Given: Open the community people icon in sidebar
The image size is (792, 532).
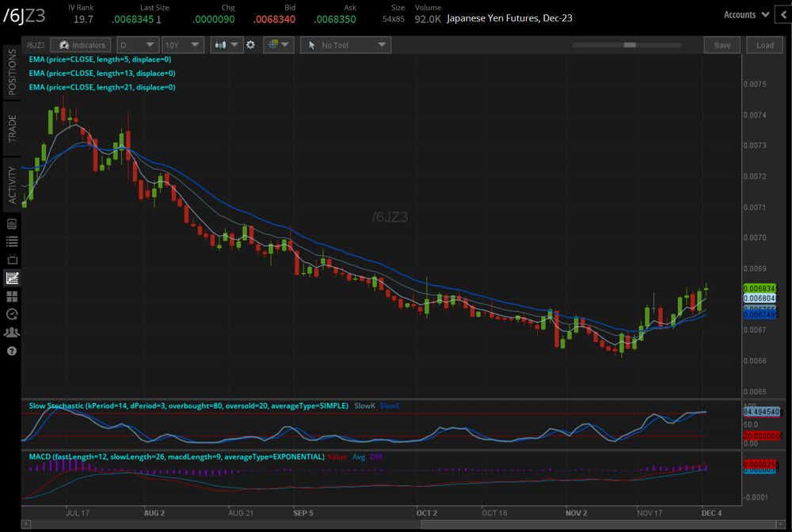Looking at the screenshot, I should pos(12,332).
